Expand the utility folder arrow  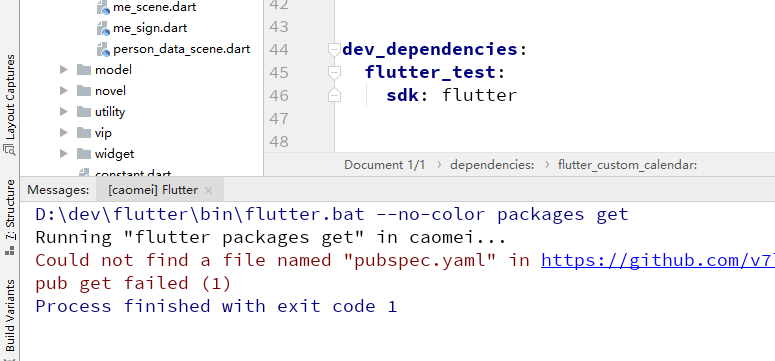[63, 112]
